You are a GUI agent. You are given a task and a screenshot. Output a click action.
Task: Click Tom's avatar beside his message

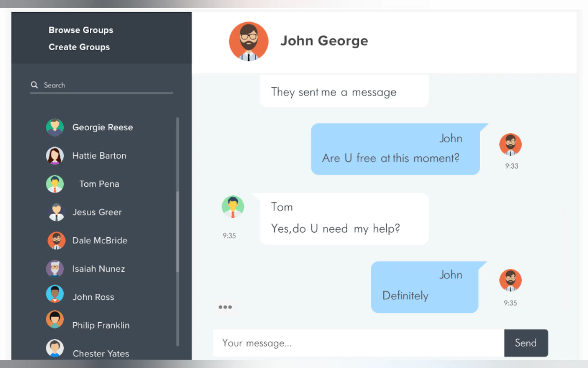[x=233, y=207]
